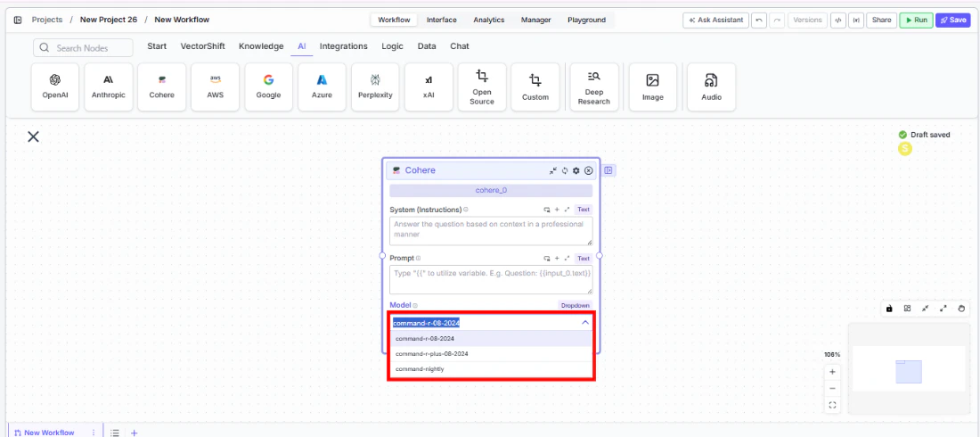Image resolution: width=980 pixels, height=437 pixels.
Task: Save the workflow
Action: 953,20
